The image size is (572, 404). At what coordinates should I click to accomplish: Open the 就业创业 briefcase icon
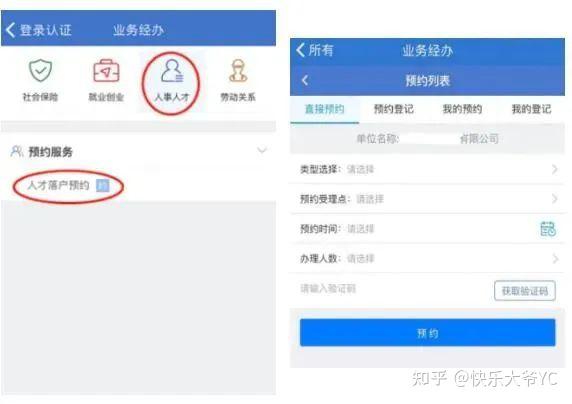click(x=106, y=71)
